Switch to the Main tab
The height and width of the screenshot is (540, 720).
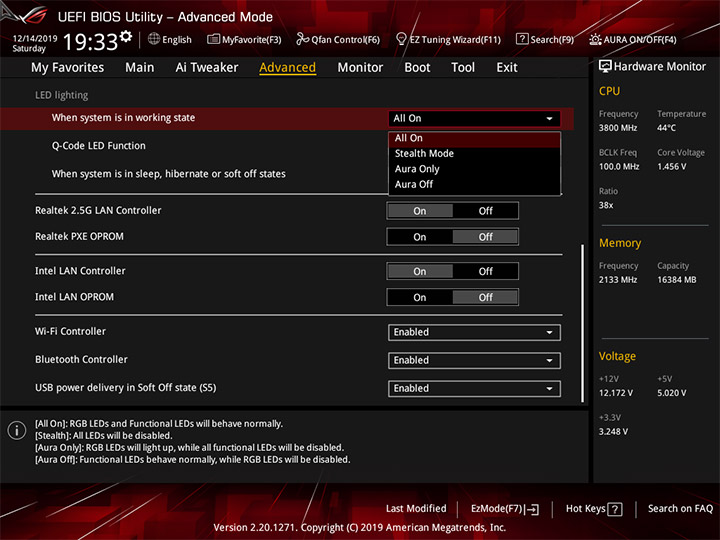(x=140, y=68)
